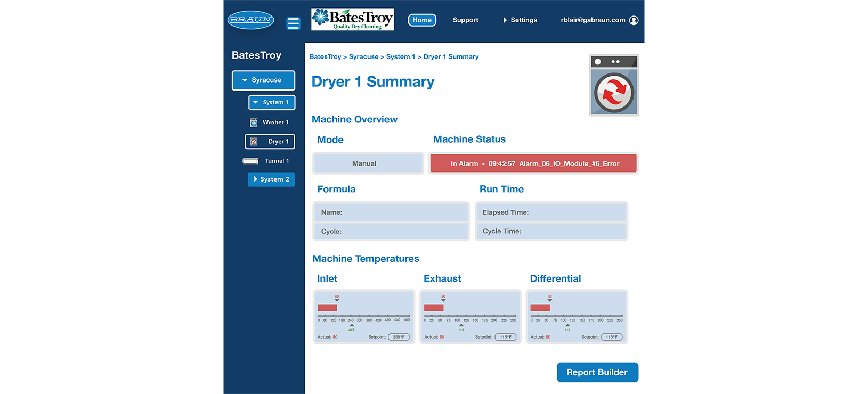Click the Differential Actual: 80 reading
This screenshot has width=868, height=394.
tap(540, 337)
